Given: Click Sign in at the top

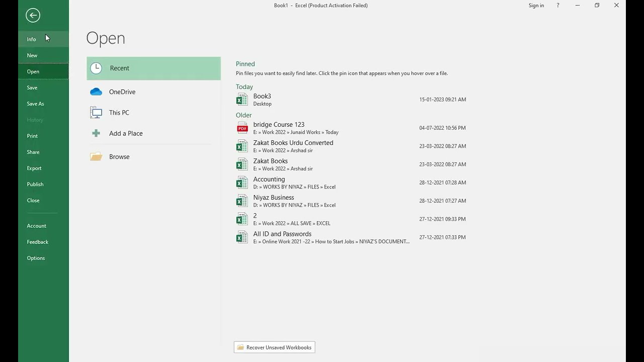Looking at the screenshot, I should point(536,6).
